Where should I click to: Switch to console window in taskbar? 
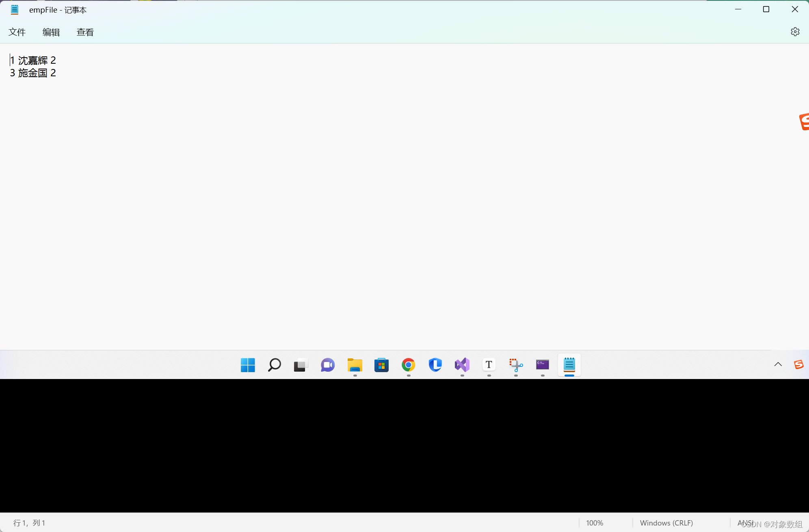point(543,365)
